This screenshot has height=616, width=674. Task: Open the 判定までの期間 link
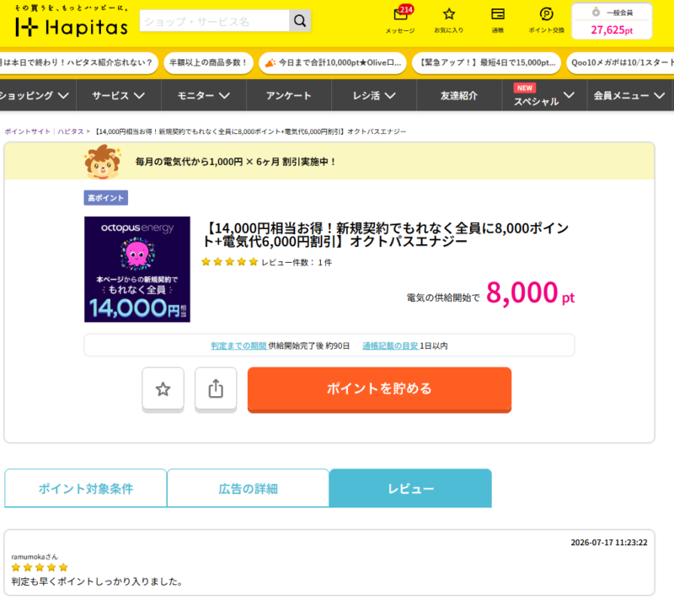click(238, 345)
